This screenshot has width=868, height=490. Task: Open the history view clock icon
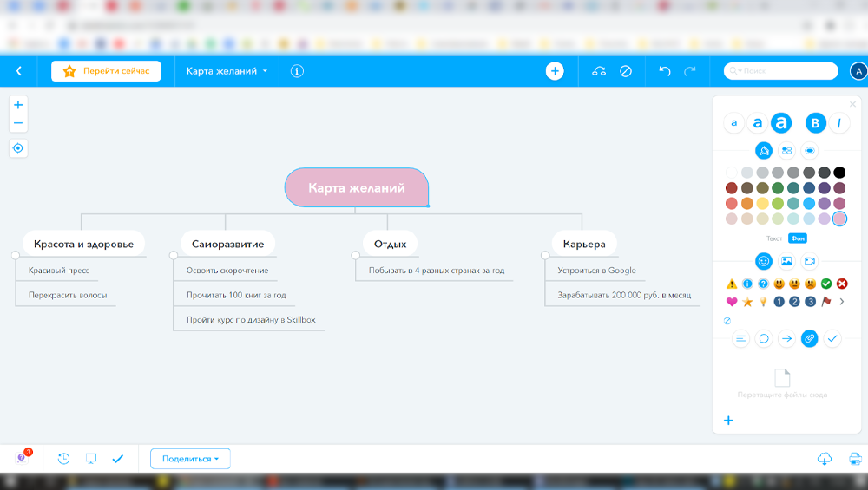63,458
